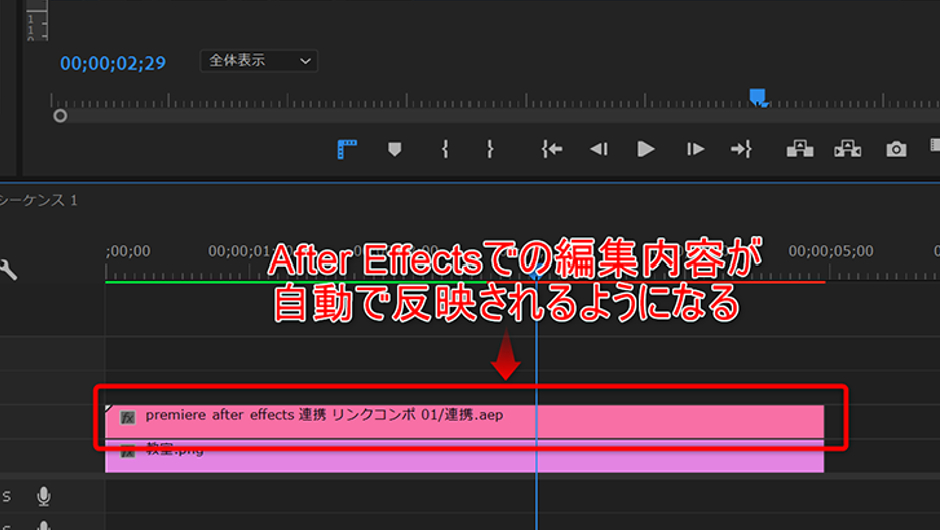This screenshot has width=940, height=530.
Task: Select the 教室.png clip in the timeline
Action: [465, 456]
